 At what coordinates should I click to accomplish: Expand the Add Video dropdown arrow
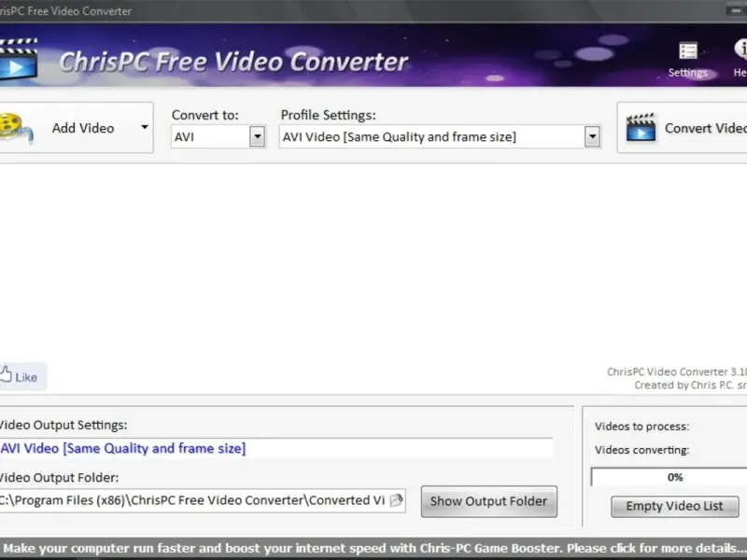pyautogui.click(x=145, y=127)
